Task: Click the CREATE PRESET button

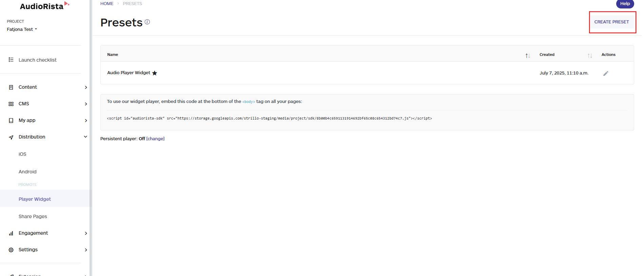Action: (611, 22)
